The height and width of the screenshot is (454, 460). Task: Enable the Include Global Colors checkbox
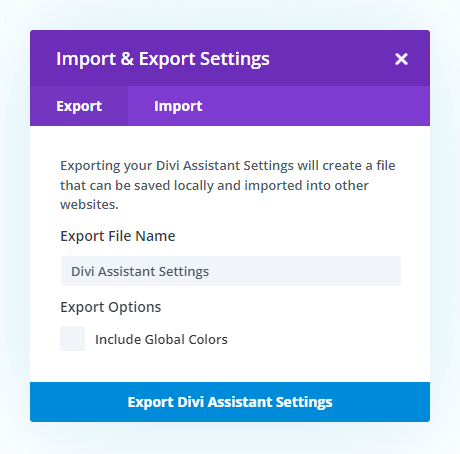tap(73, 338)
